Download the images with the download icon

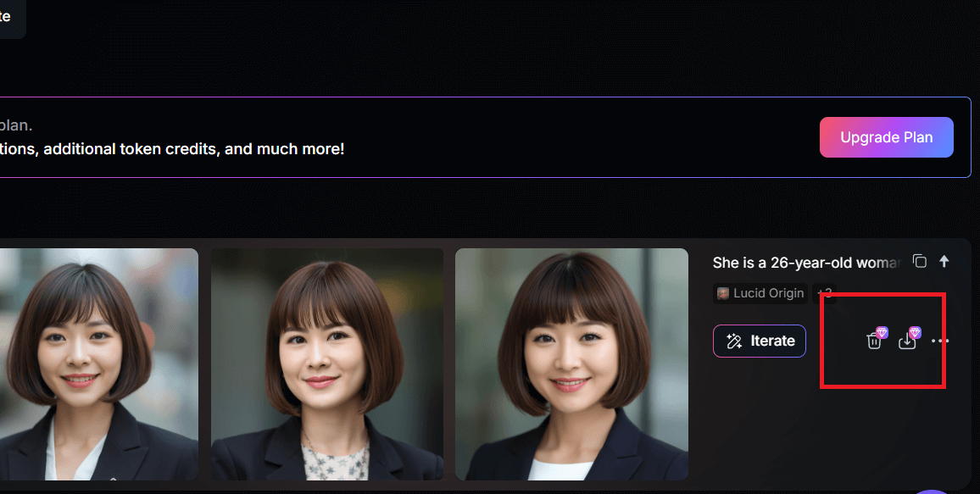point(907,341)
